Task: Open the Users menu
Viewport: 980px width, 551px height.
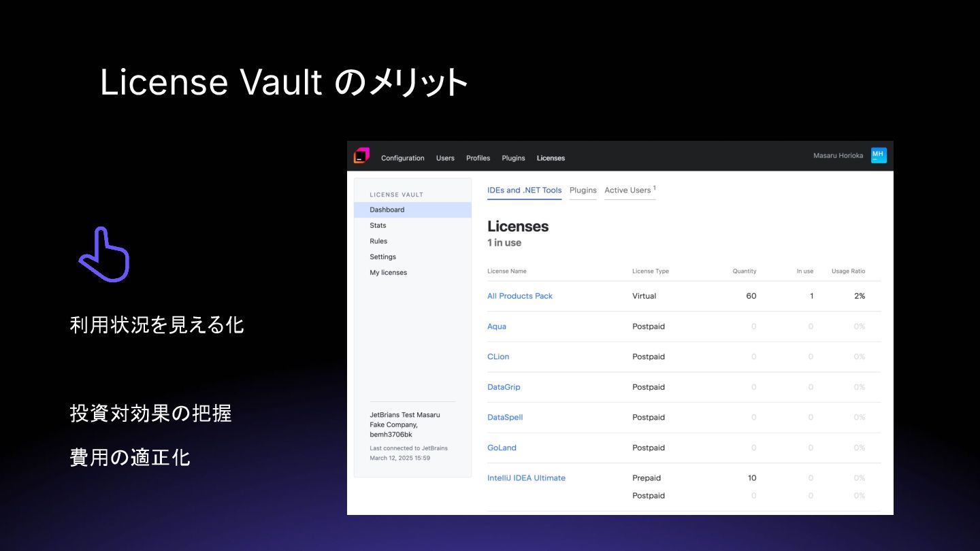Action: 445,158
